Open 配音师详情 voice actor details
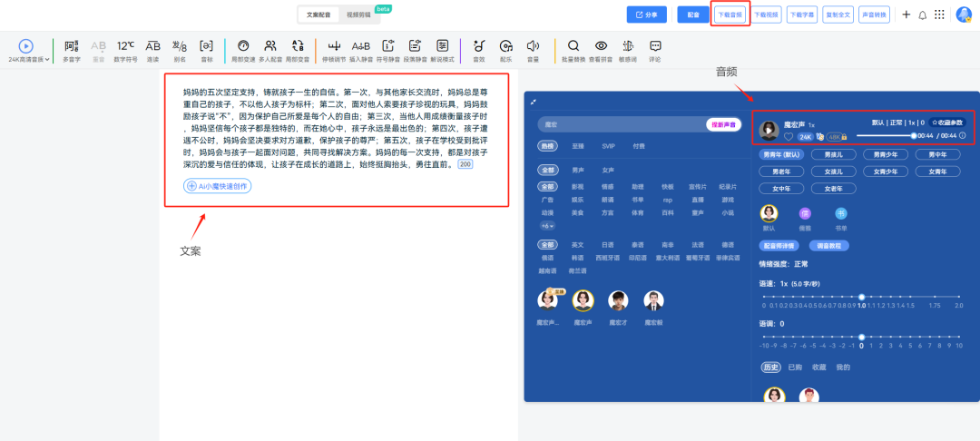Screen dimensions: 980x441 tap(777, 246)
